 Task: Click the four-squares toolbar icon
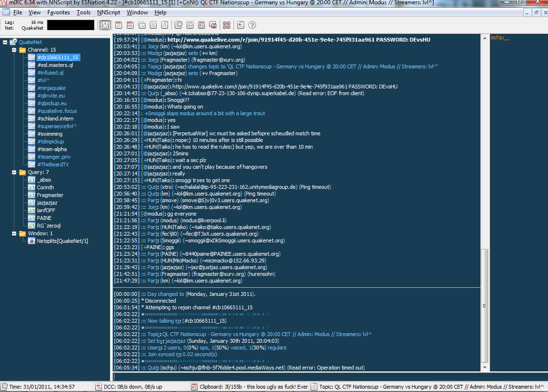226,25
